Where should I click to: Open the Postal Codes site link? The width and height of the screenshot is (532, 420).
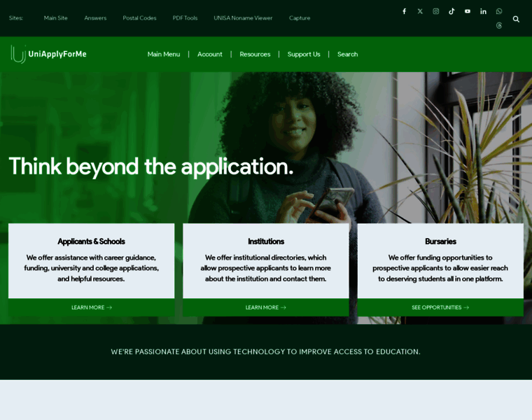[x=139, y=18]
